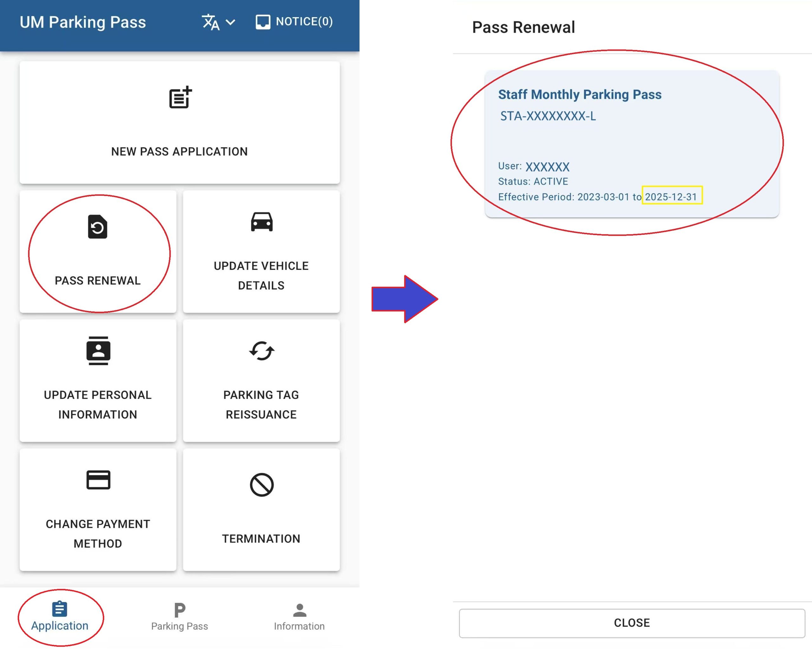Screen dimensions: 812x649
Task: Click the Termination prohibited-circle icon
Action: pos(262,485)
